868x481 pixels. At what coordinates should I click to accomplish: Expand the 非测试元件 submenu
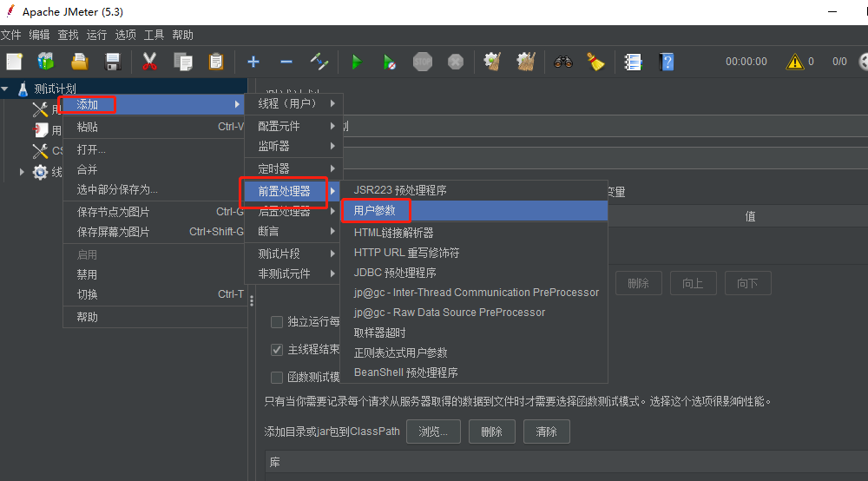[x=293, y=273]
